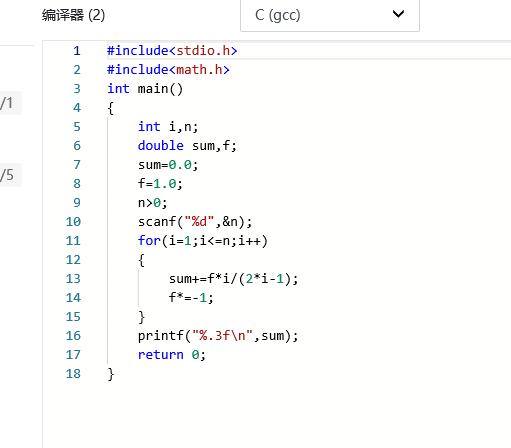
Task: Click the return 0 statement
Action: pyautogui.click(x=172, y=355)
